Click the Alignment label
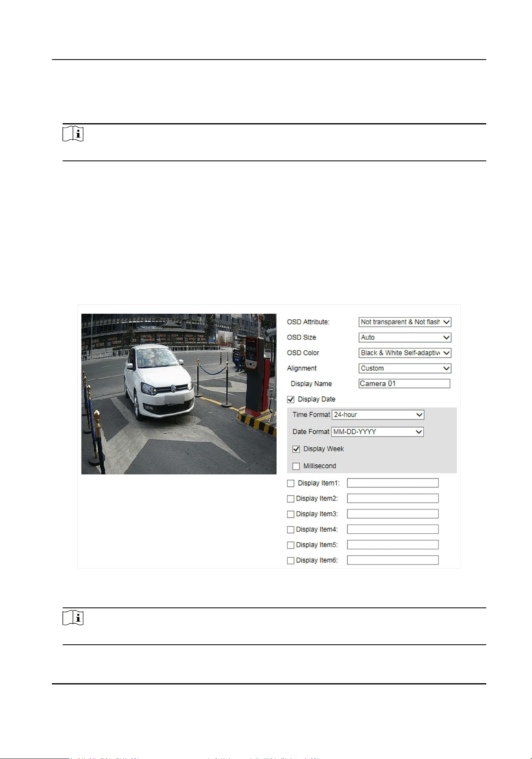532x759 pixels. tap(302, 368)
